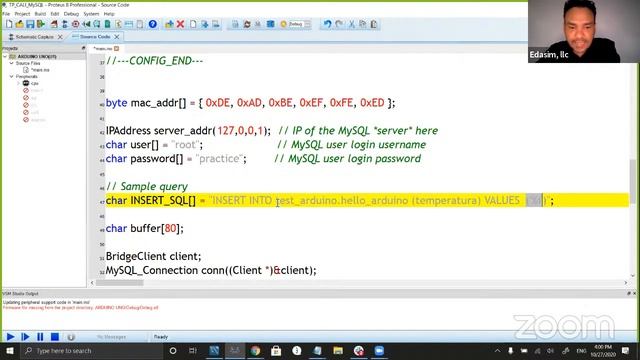Click the password "practice" string in code
This screenshot has width=640, height=360.
[219, 158]
